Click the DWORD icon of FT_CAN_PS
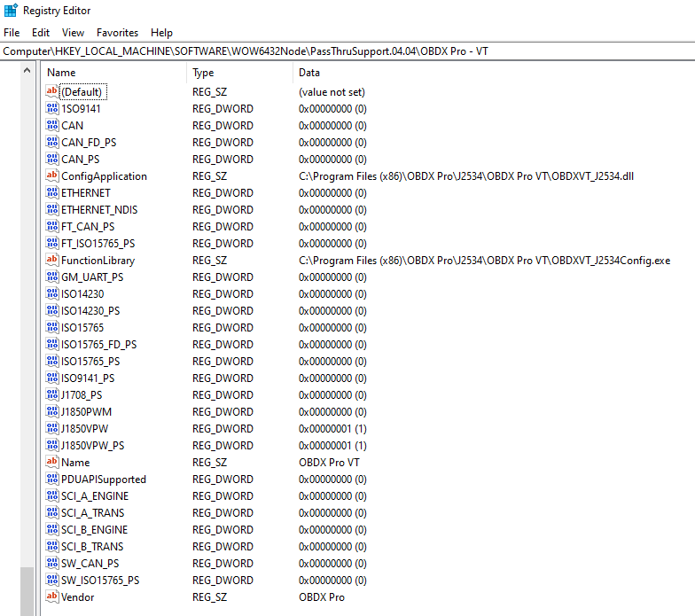Image resolution: width=695 pixels, height=616 pixels. pyautogui.click(x=51, y=226)
